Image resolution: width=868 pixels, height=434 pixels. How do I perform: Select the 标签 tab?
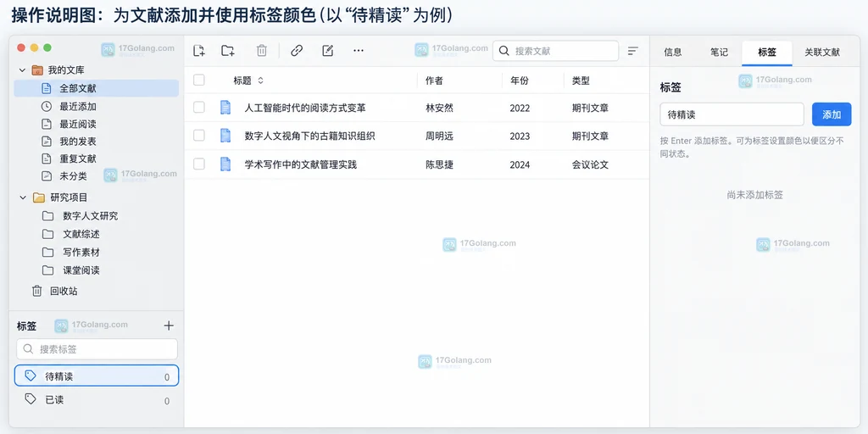766,53
